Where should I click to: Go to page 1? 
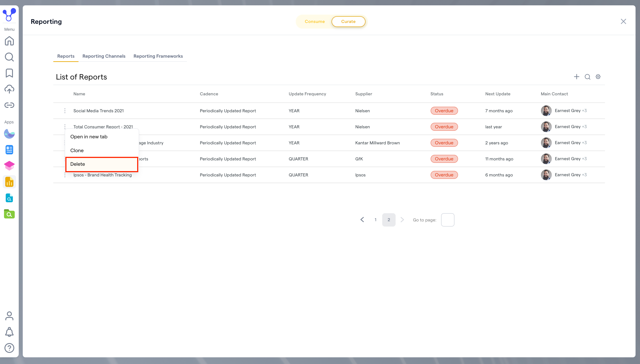(375, 220)
